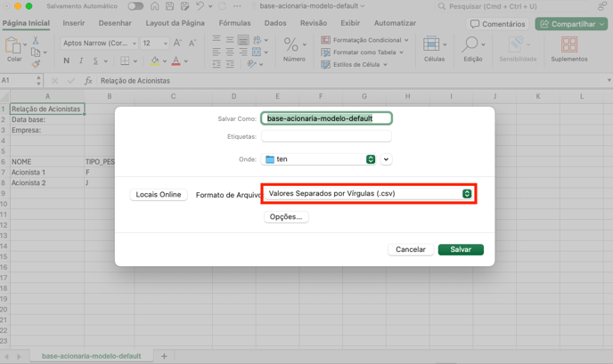This screenshot has width=613, height=364.
Task: Open the Automatizar tab
Action: [395, 23]
